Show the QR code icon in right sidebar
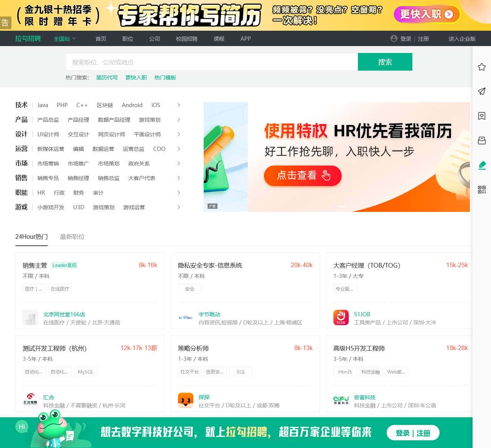The image size is (491, 448). pyautogui.click(x=482, y=190)
